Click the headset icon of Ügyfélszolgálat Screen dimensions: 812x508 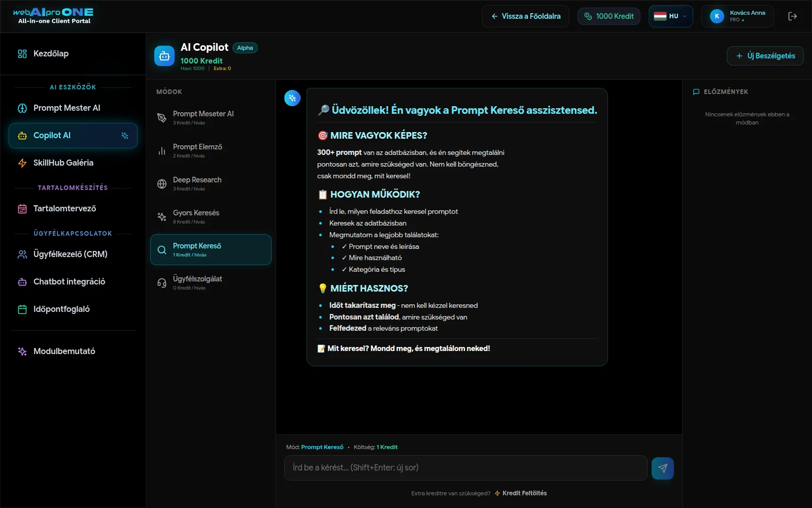pyautogui.click(x=162, y=283)
